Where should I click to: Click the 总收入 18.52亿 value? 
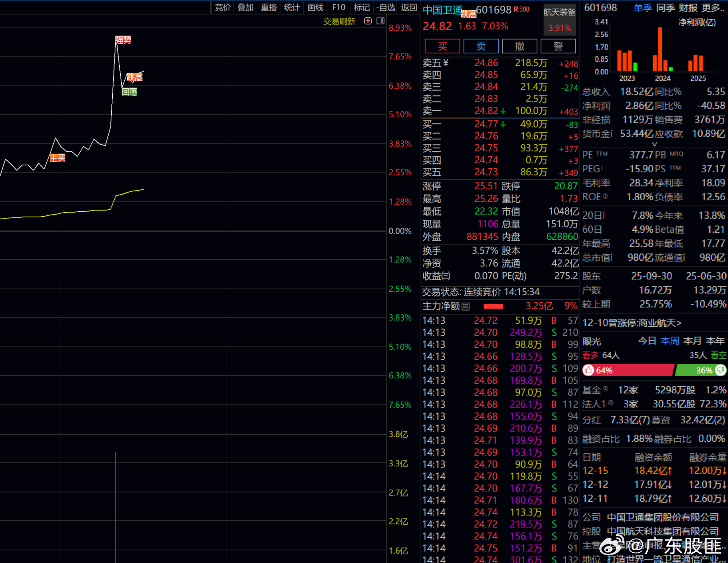pyautogui.click(x=636, y=92)
